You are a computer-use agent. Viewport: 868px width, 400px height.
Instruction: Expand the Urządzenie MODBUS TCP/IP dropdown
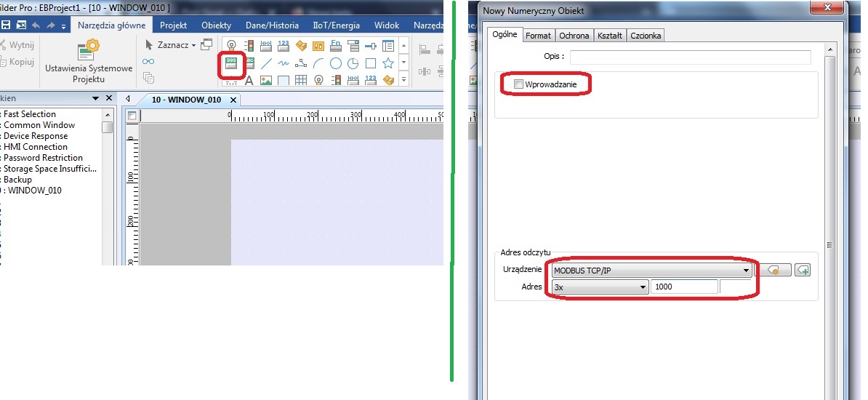[746, 271]
